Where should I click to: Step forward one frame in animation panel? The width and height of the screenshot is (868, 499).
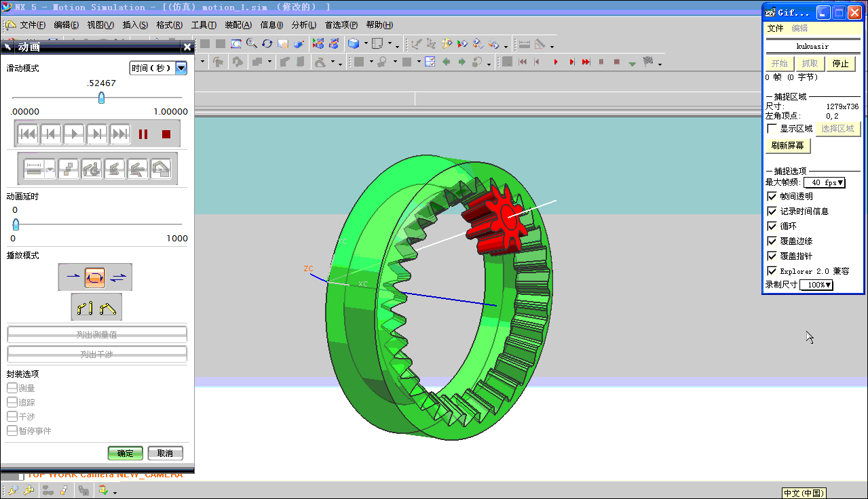(97, 134)
